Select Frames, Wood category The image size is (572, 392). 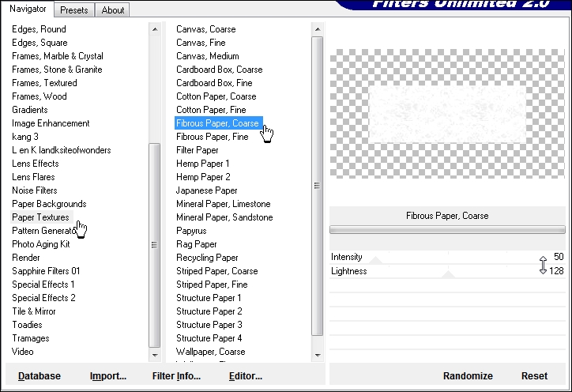click(40, 96)
